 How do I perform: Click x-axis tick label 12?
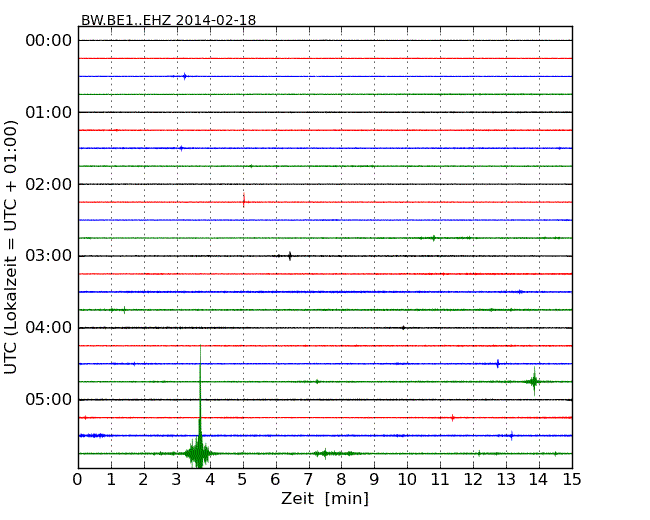tap(473, 479)
